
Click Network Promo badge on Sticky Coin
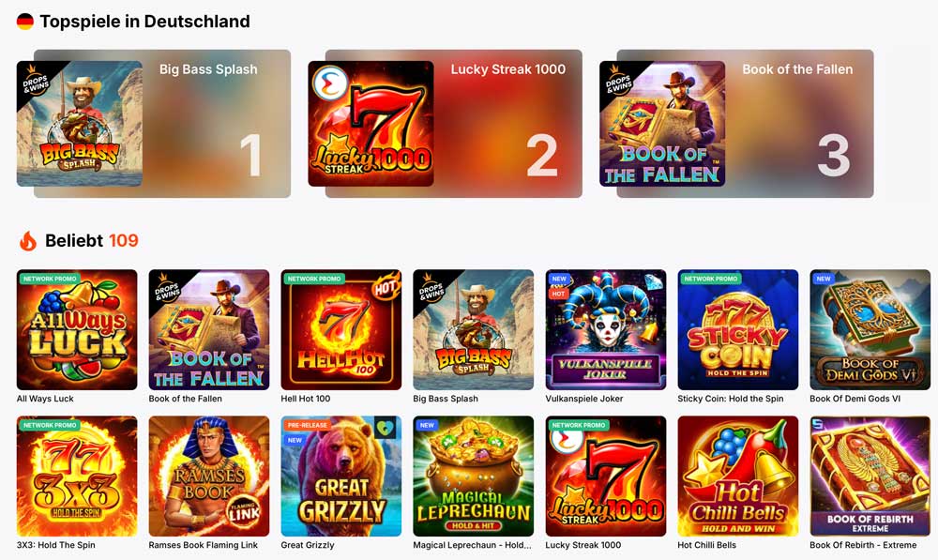[x=710, y=279]
